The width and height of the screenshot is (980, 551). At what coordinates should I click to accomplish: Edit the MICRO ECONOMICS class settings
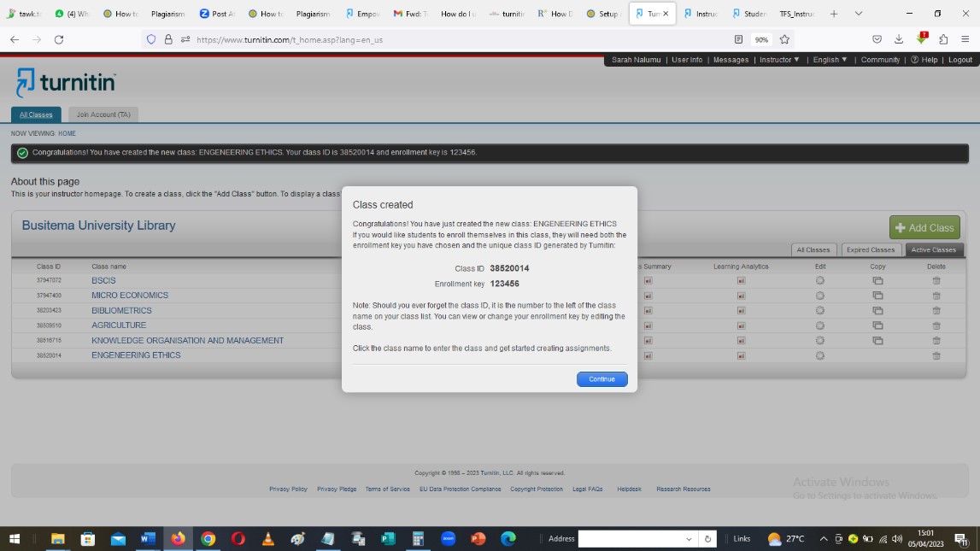pyautogui.click(x=820, y=296)
